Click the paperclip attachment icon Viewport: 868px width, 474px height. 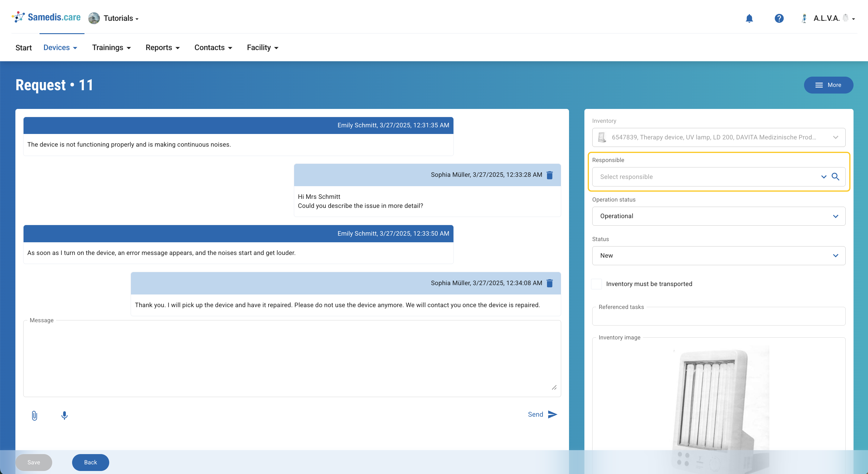point(34,415)
